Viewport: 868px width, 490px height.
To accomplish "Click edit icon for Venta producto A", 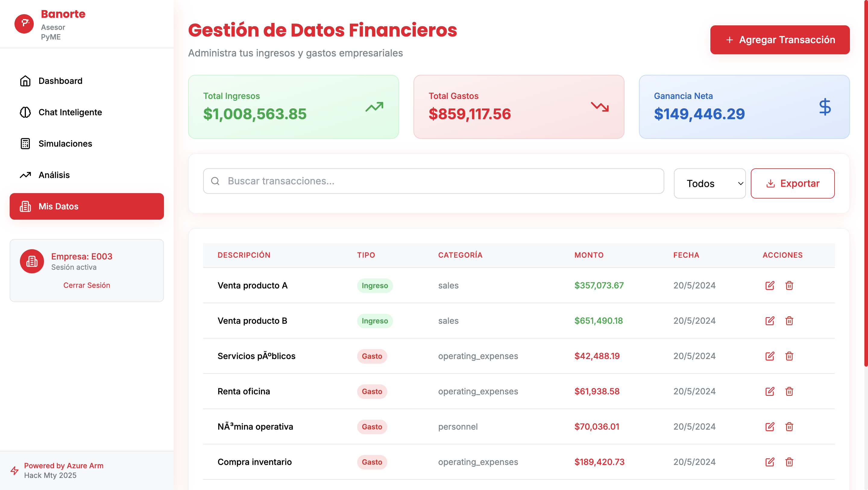I will tap(770, 285).
